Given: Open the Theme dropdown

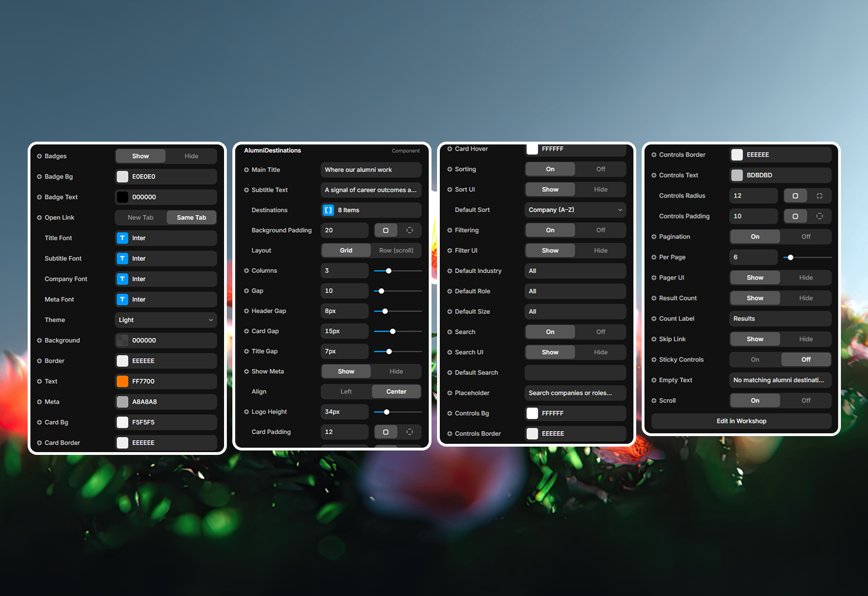Looking at the screenshot, I should tap(165, 320).
